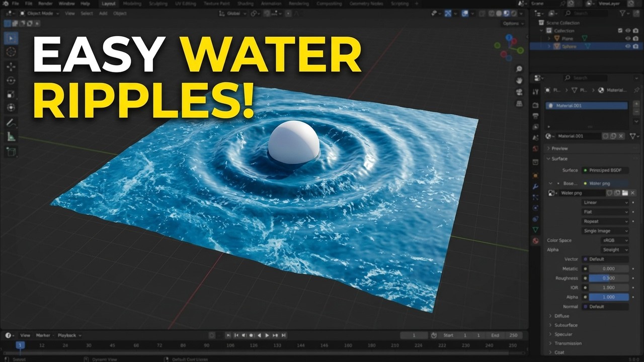Viewport: 644px width, 362px height.
Task: Open the Modifiers wrench properties tab
Action: click(535, 186)
